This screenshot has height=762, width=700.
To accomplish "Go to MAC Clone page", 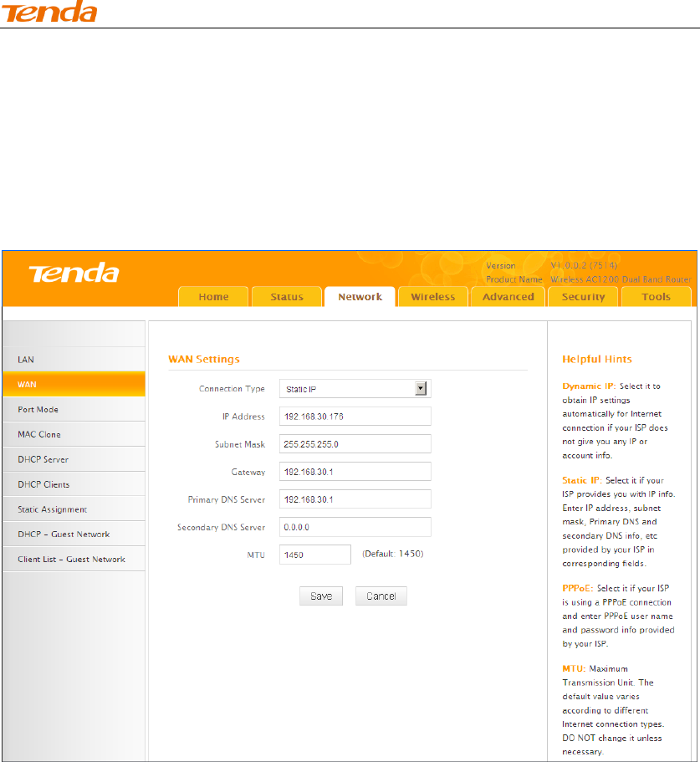I will 74,434.
